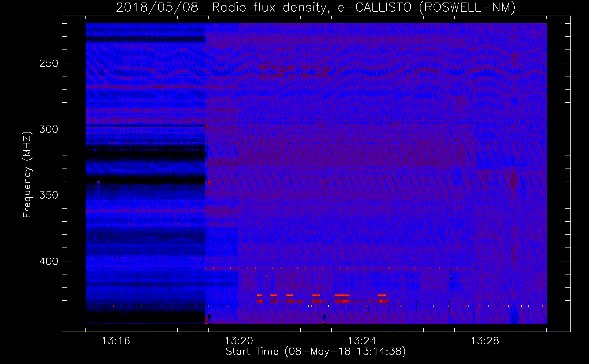Click the 250 frequency tick label
Image resolution: width=589 pixels, height=364 pixels.
tap(49, 63)
